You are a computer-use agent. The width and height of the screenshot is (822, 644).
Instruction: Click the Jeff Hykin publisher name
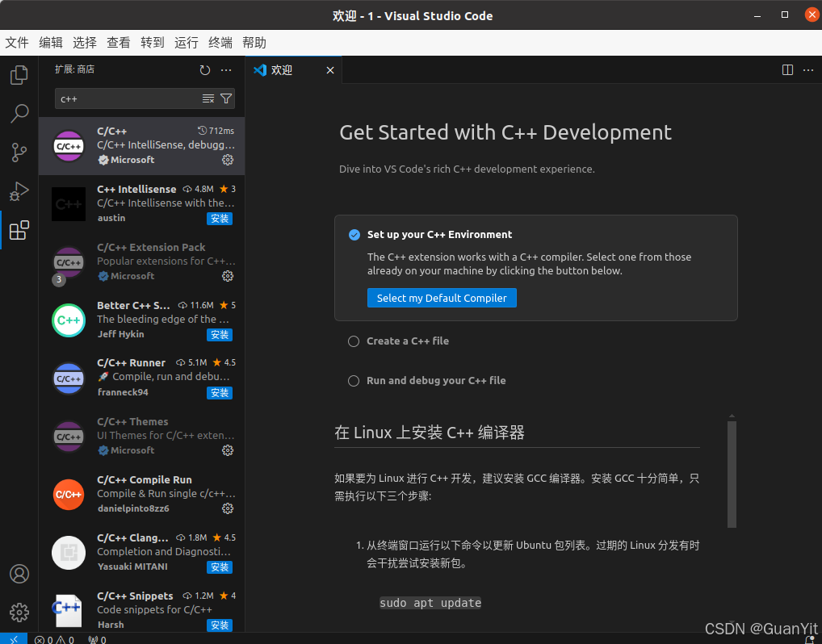(x=120, y=334)
